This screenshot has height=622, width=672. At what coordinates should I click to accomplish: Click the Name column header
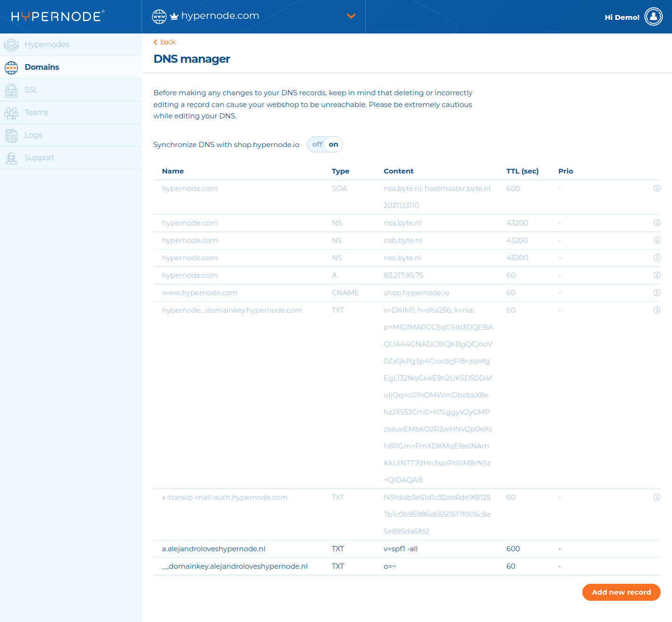tap(173, 171)
